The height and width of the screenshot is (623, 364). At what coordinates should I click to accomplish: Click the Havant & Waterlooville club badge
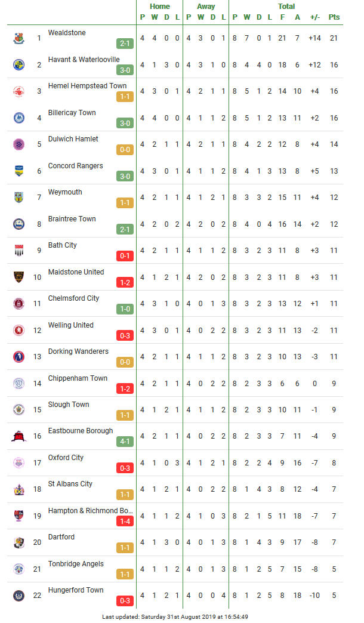point(18,65)
